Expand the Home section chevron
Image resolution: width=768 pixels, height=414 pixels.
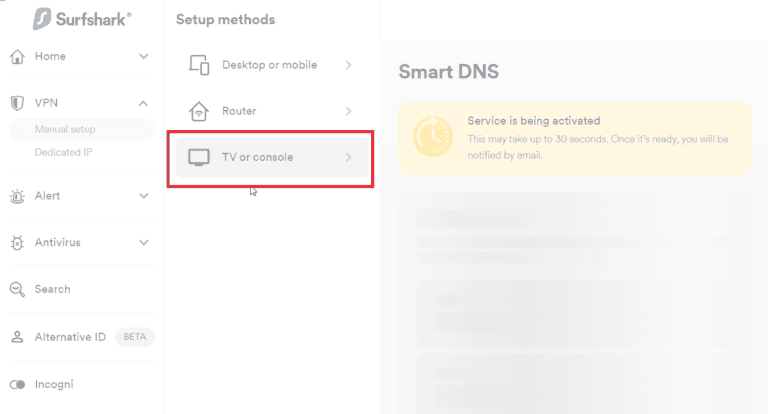point(144,57)
